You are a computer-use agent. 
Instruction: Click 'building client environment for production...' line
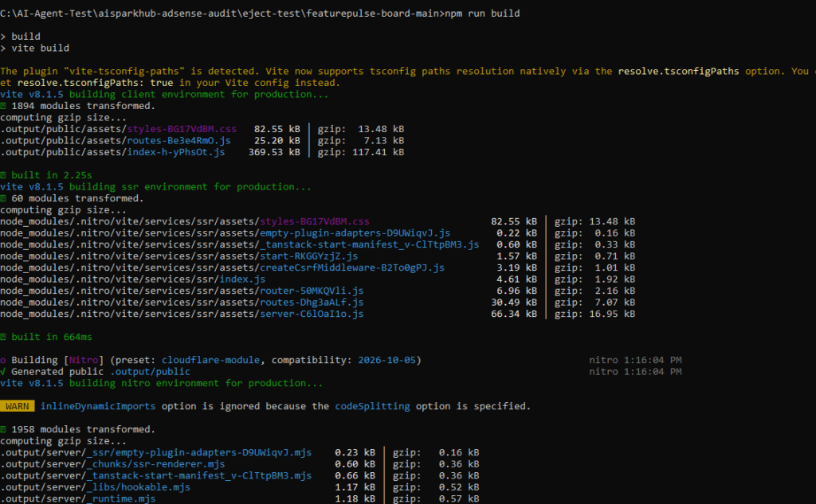(x=198, y=94)
